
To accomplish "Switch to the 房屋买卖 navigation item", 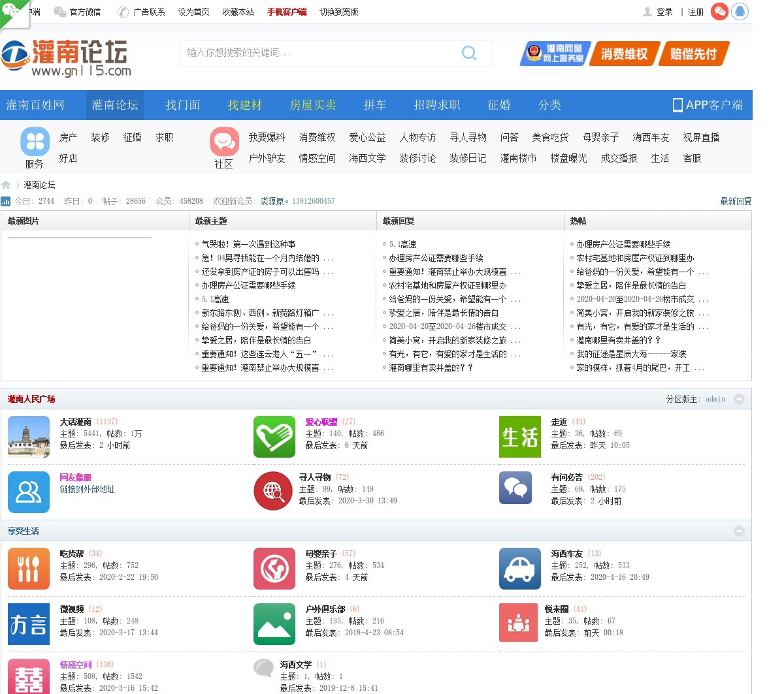I will [313, 105].
